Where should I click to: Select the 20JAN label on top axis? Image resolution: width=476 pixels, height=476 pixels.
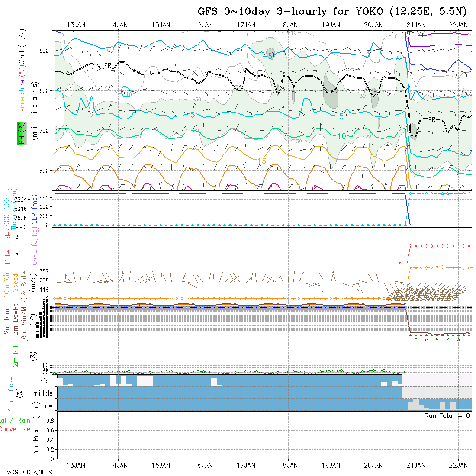373,25
